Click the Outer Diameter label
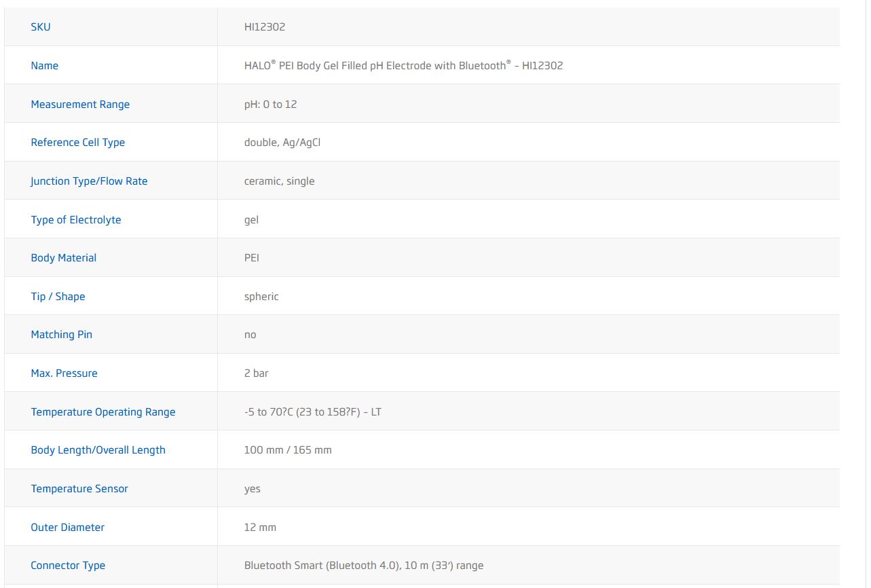The image size is (871, 588). [x=68, y=528]
